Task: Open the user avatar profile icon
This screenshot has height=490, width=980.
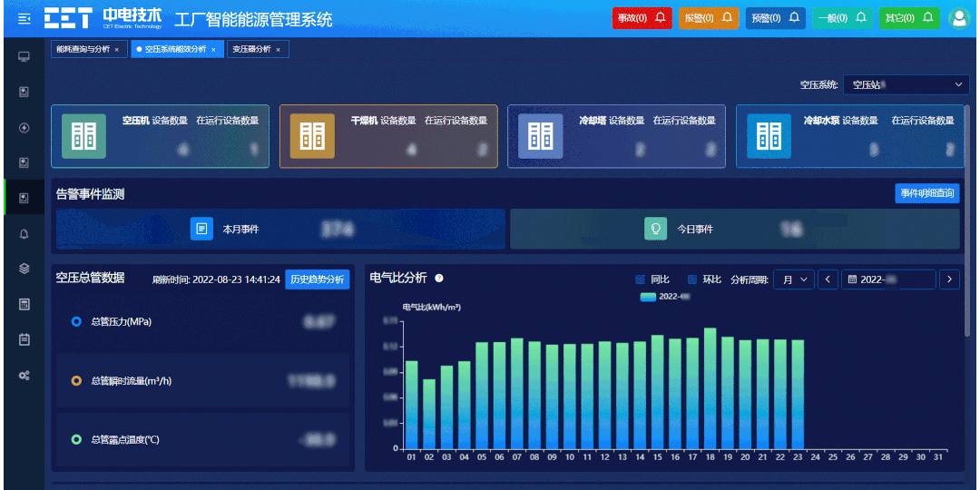Action: point(958,18)
